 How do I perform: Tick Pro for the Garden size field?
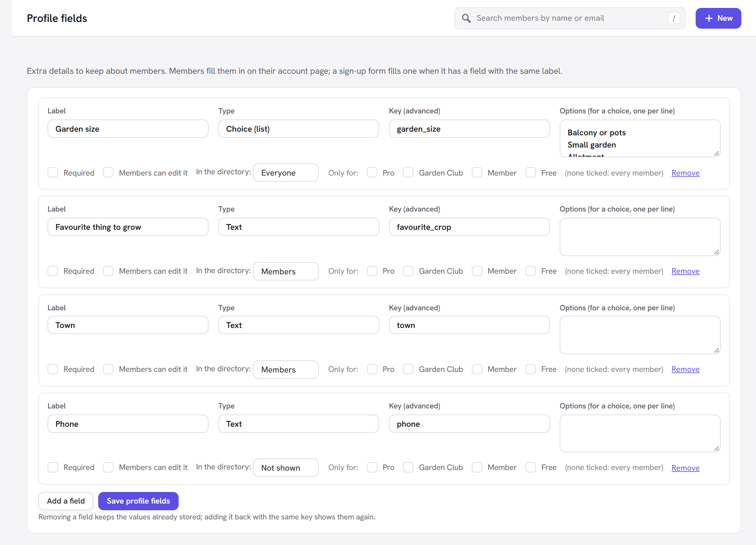pyautogui.click(x=372, y=172)
